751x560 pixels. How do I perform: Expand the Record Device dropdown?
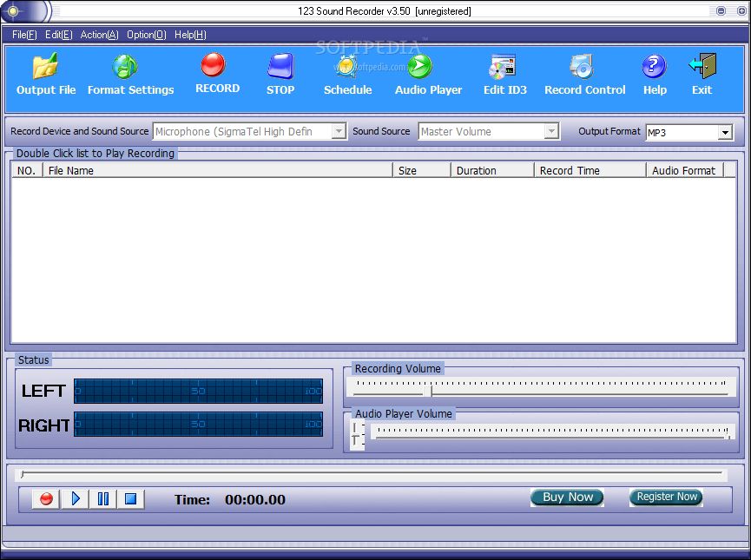[339, 131]
